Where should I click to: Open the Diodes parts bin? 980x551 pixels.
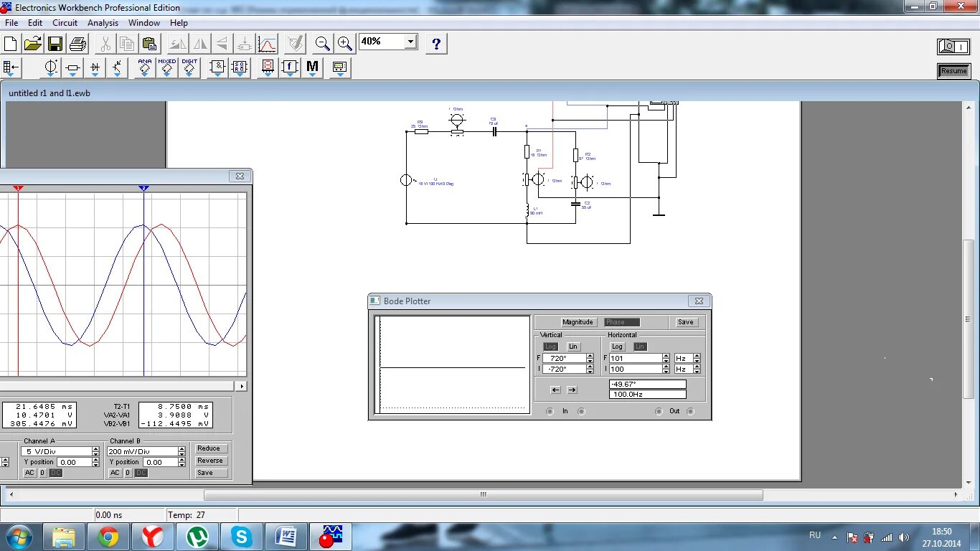(x=95, y=68)
